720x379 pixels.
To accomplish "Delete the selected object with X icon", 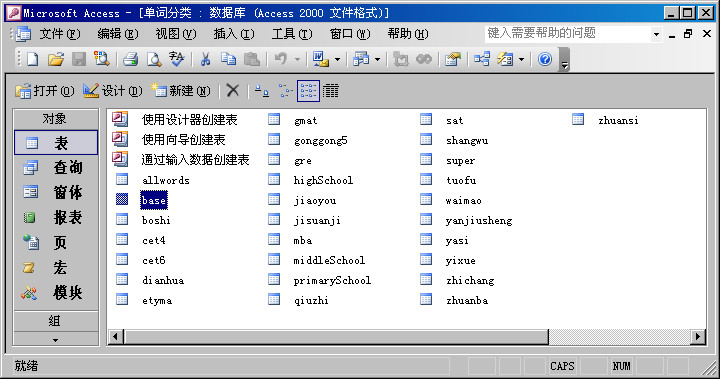I will pyautogui.click(x=233, y=91).
